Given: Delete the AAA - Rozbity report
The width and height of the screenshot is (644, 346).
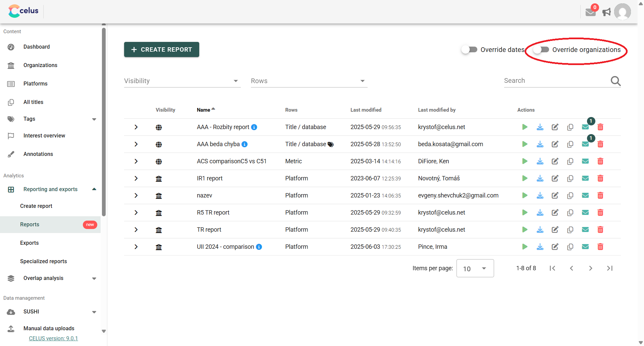Looking at the screenshot, I should click(600, 127).
